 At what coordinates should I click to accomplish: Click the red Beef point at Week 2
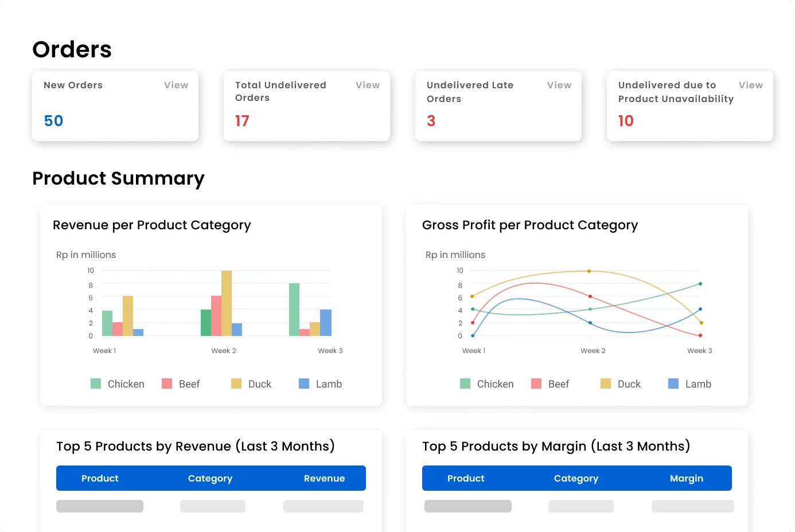coord(590,296)
